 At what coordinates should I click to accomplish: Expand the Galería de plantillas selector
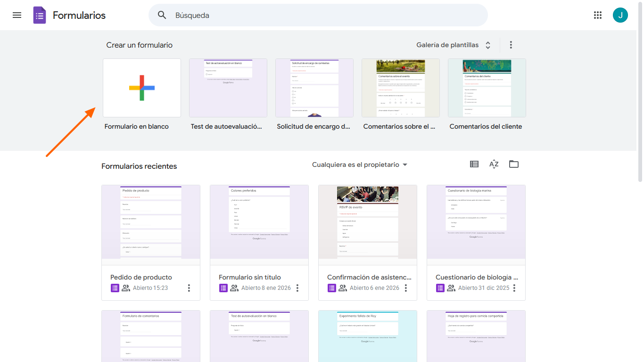point(487,45)
